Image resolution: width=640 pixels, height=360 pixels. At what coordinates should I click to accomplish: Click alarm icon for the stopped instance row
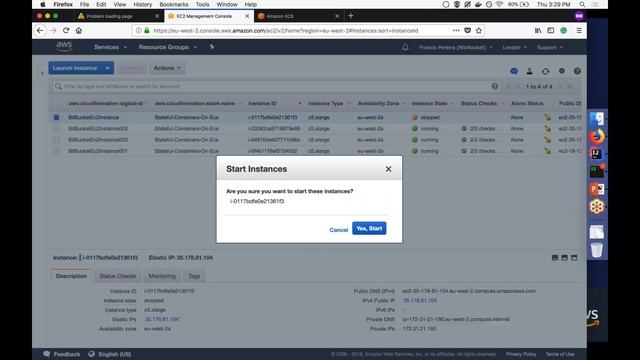pyautogui.click(x=547, y=117)
